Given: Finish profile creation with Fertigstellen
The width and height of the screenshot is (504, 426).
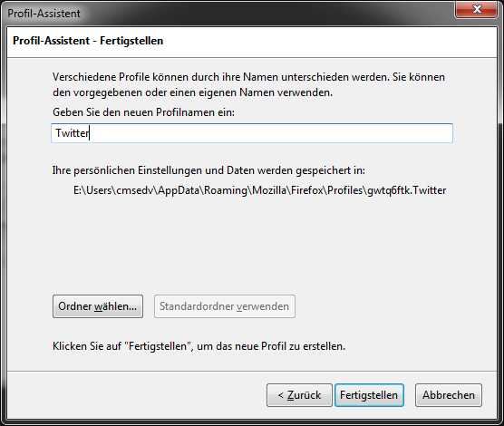Looking at the screenshot, I should pyautogui.click(x=369, y=395).
